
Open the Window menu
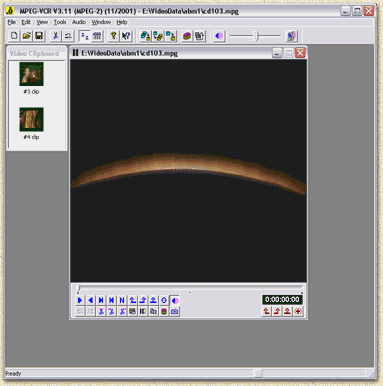[x=101, y=22]
